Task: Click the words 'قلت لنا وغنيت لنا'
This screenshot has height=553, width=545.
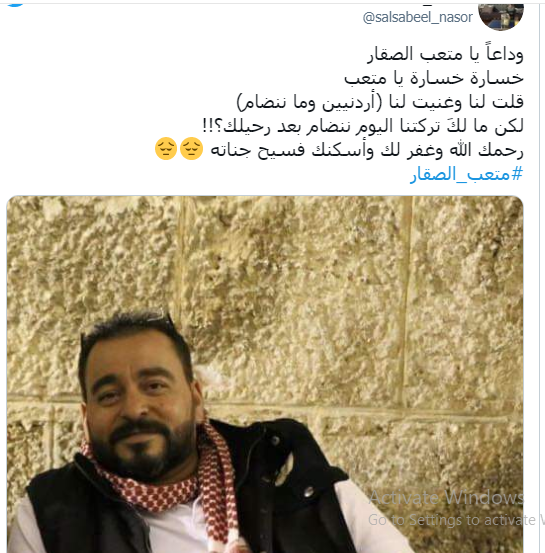Action: (x=456, y=102)
